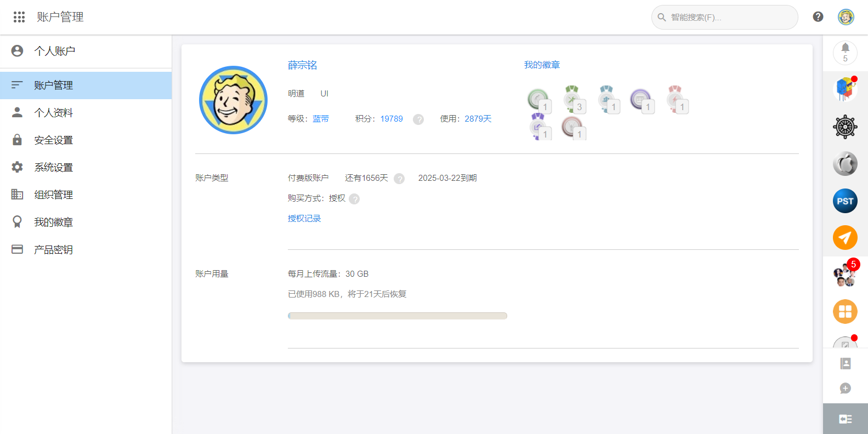Click the help icon next to points
Image resolution: width=868 pixels, height=434 pixels.
[418, 119]
